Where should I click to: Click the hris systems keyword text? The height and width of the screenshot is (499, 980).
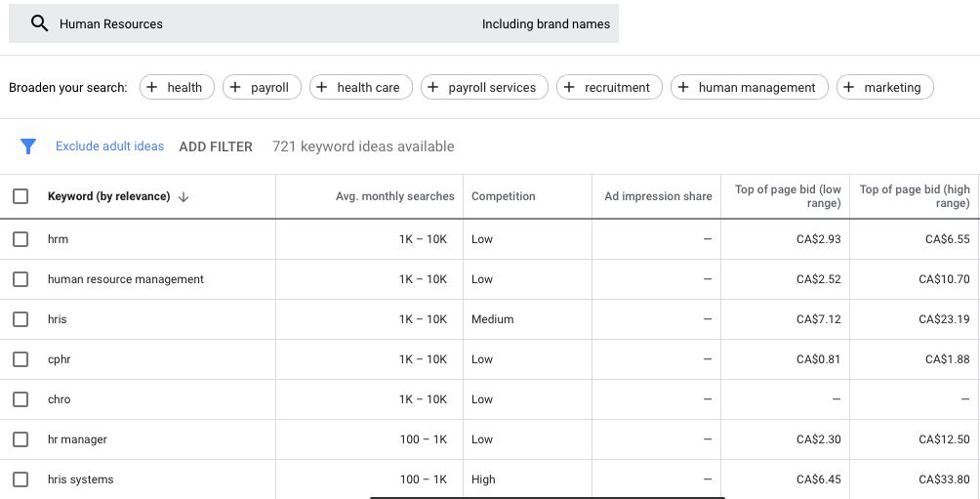(81, 479)
